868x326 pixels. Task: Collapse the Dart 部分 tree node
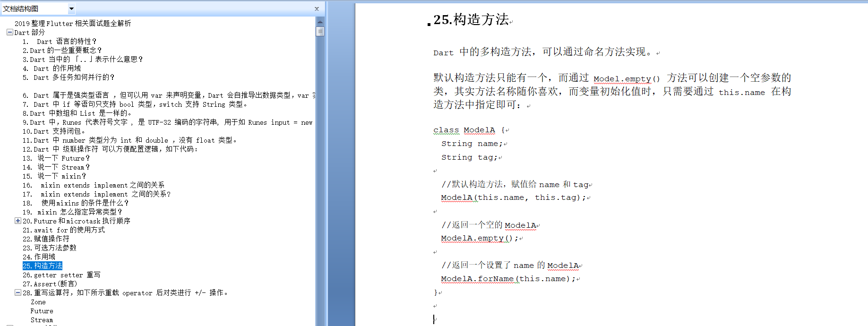(9, 32)
